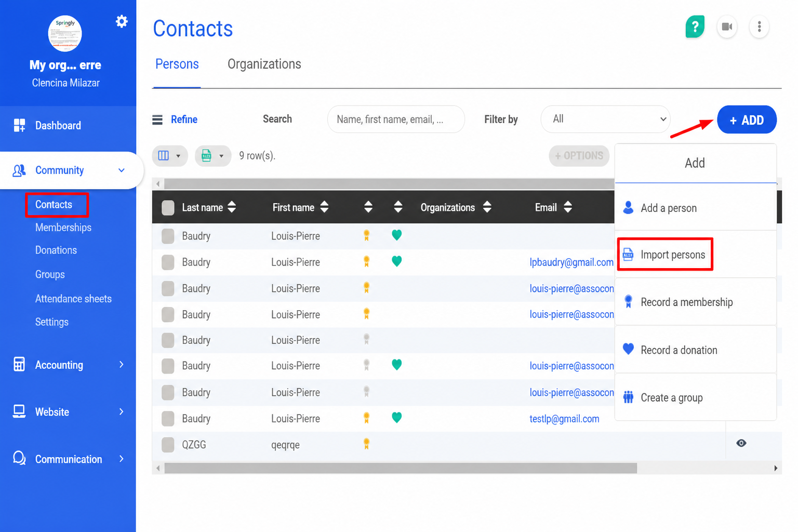The width and height of the screenshot is (798, 532).
Task: Click membership medal icon in QZGG row
Action: 366,444
